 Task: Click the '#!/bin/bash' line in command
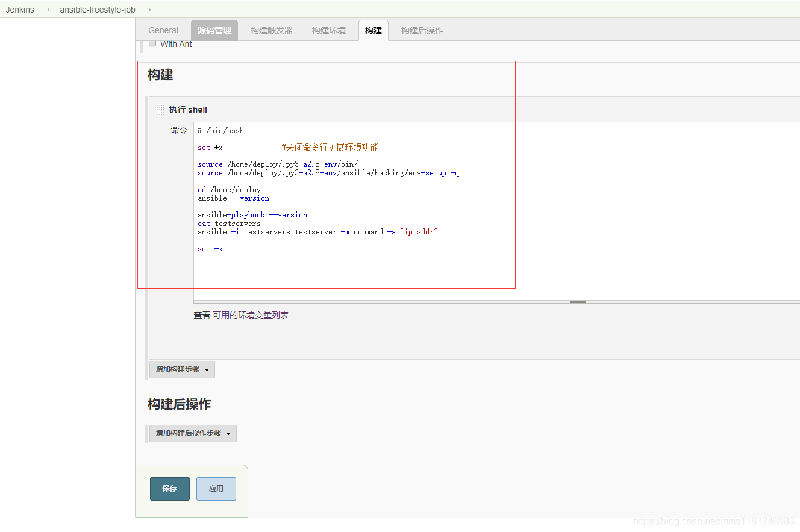pyautogui.click(x=220, y=130)
